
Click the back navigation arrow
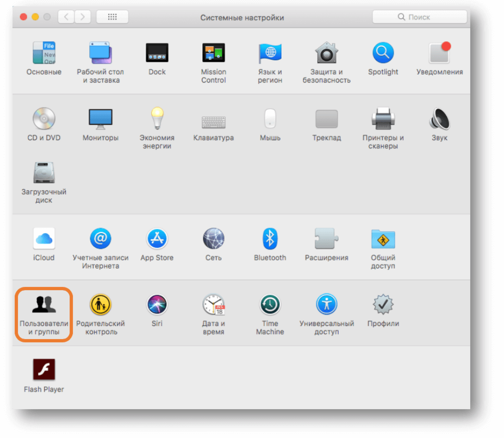(x=66, y=17)
